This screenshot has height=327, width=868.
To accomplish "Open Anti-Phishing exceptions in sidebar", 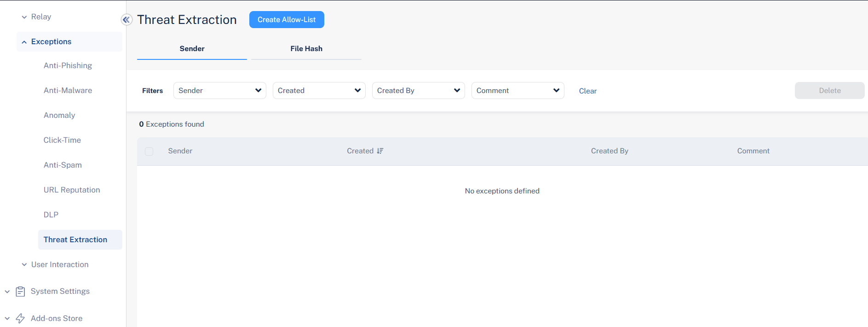I will [68, 66].
